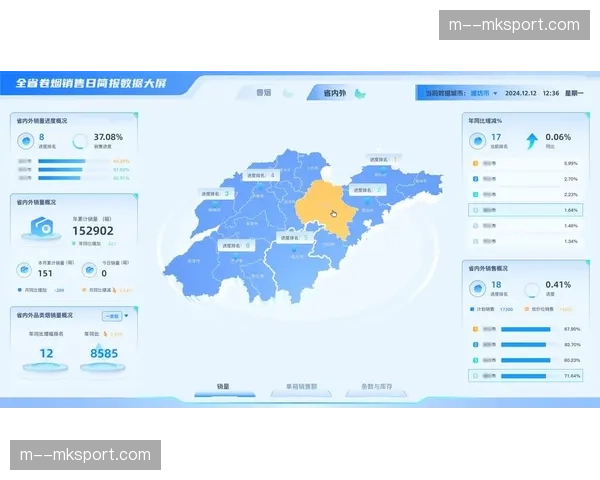Image resolution: width=600 pixels, height=480 pixels.
Task: Click the 37.08% sales progress value
Action: (108, 137)
